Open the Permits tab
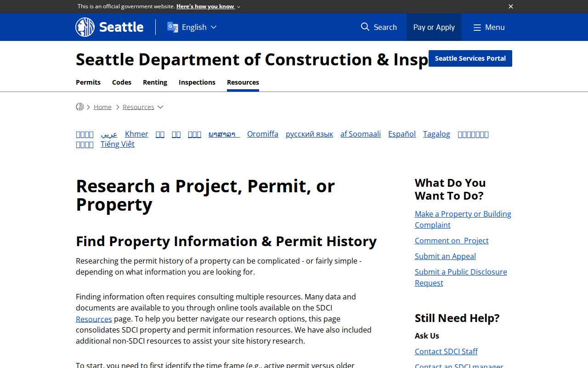This screenshot has width=588, height=368. (x=88, y=82)
